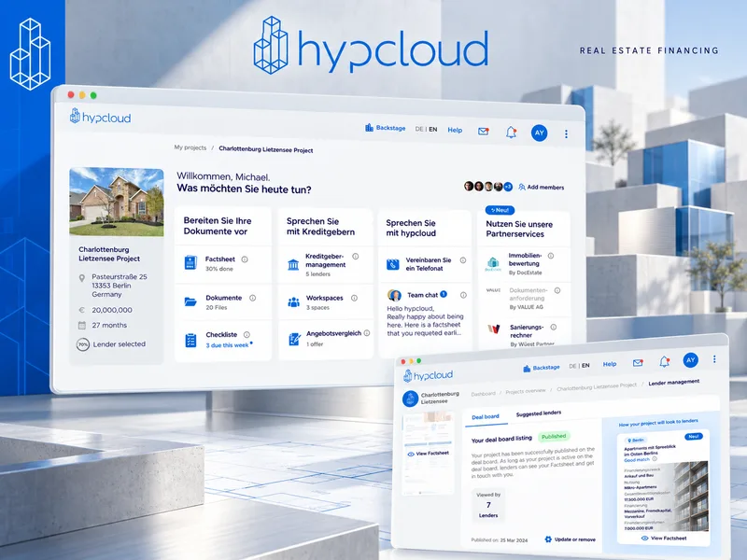Open the Viewed by 7 Lenders counter
This screenshot has width=747, height=560.
pyautogui.click(x=488, y=505)
